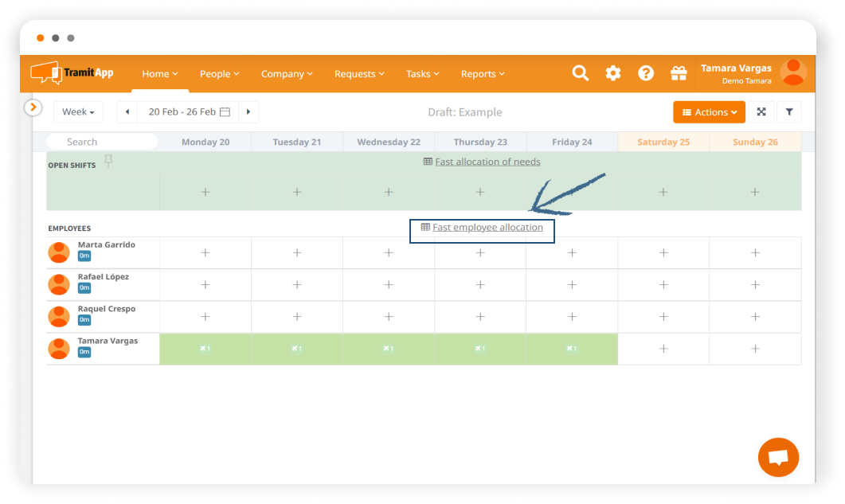This screenshot has height=504, width=845.
Task: Open the chat support bubble
Action: point(778,458)
